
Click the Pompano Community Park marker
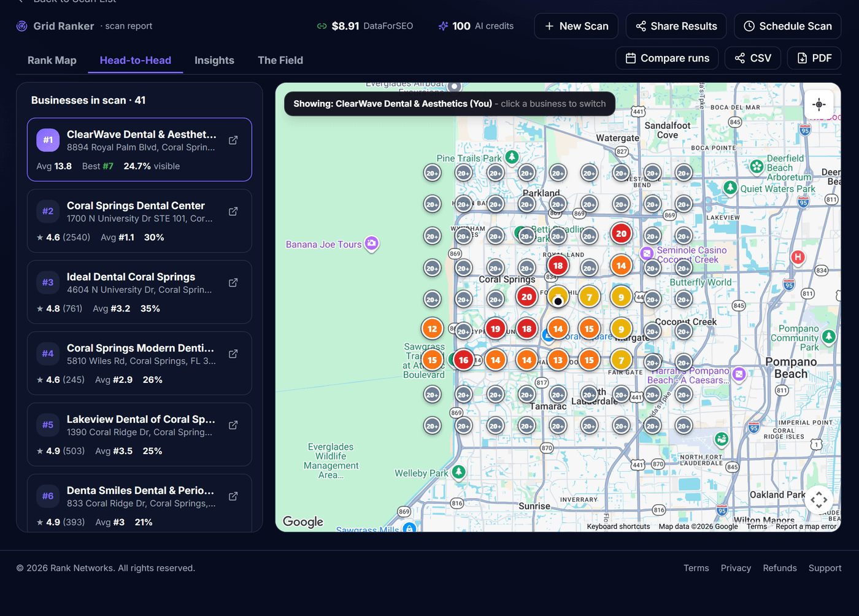click(x=829, y=336)
